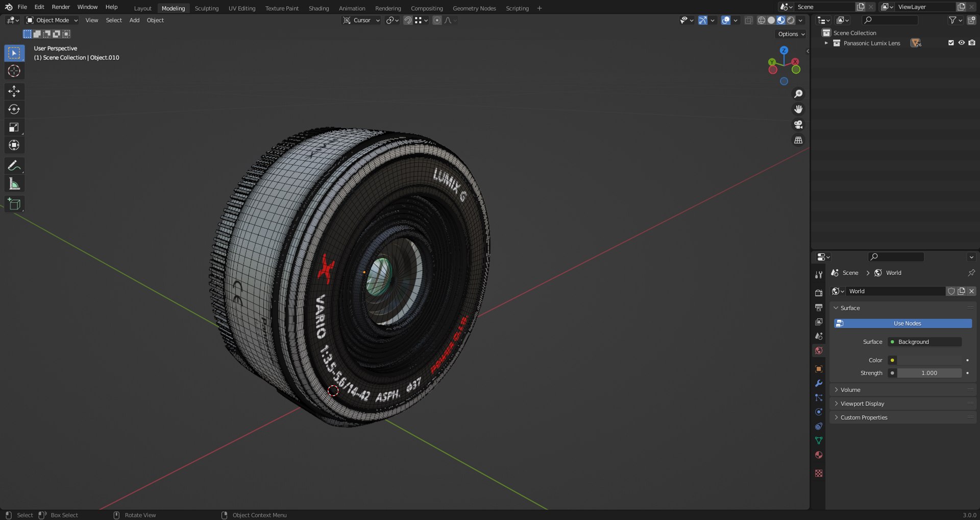Expand Panasonic Lumix Lens collection

tap(826, 43)
